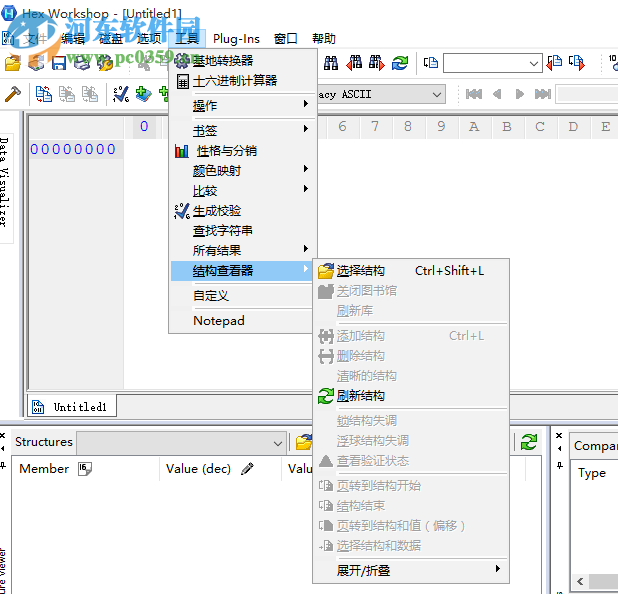The width and height of the screenshot is (618, 594).
Task: Open the Legacy ASCII character set dropdown
Action: (436, 94)
